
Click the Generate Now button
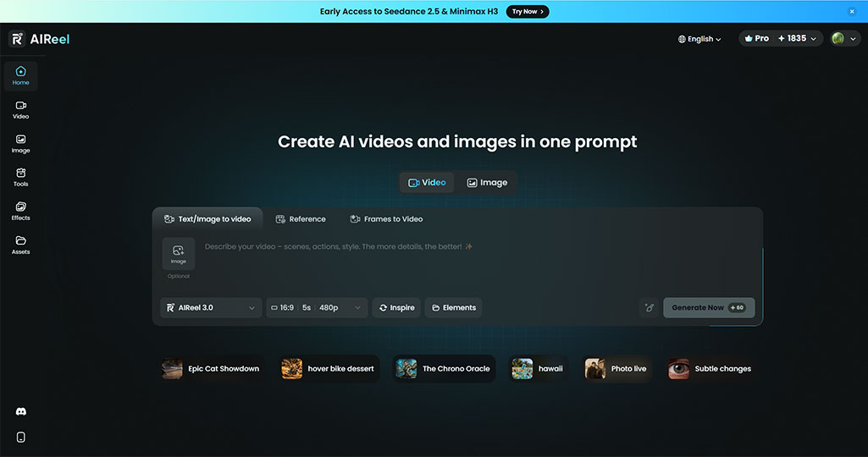709,307
